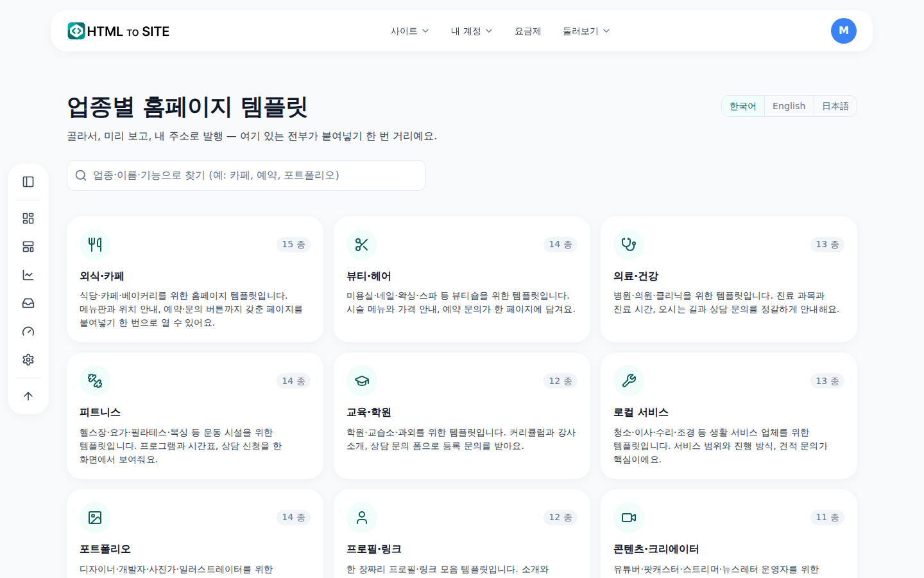Open the inbox icon in sidebar

(28, 303)
